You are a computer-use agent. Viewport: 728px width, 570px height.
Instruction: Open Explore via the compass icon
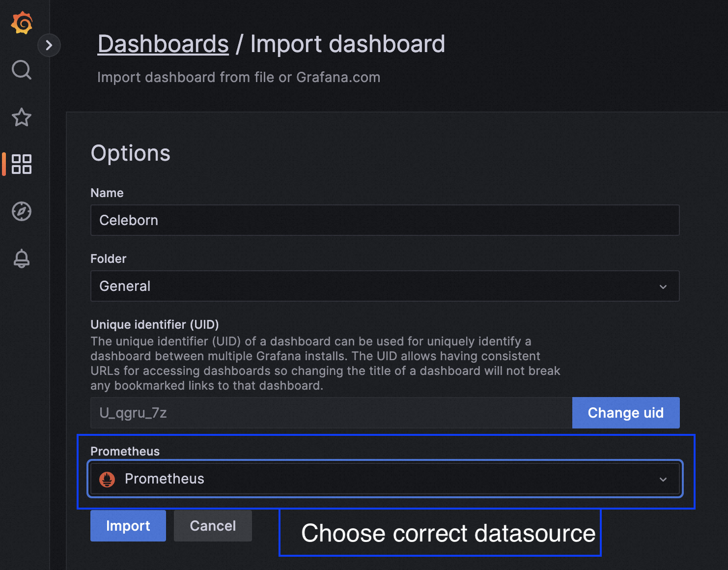(x=22, y=211)
